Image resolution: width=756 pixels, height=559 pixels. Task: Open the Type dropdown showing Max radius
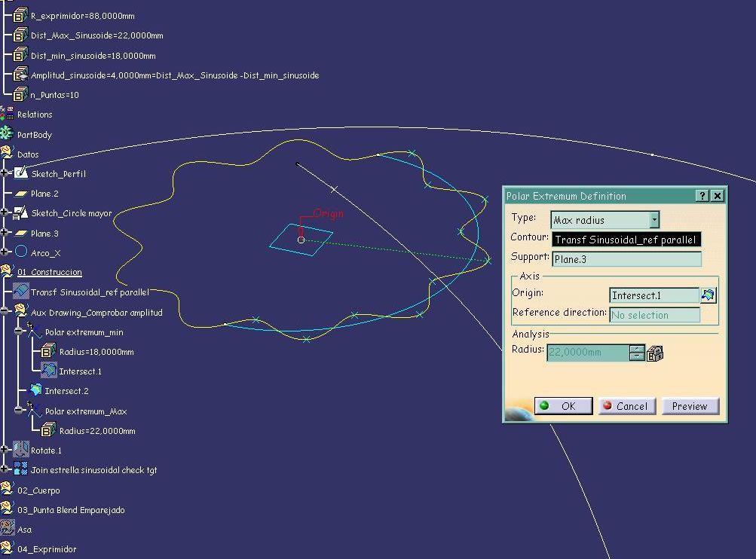pyautogui.click(x=653, y=220)
